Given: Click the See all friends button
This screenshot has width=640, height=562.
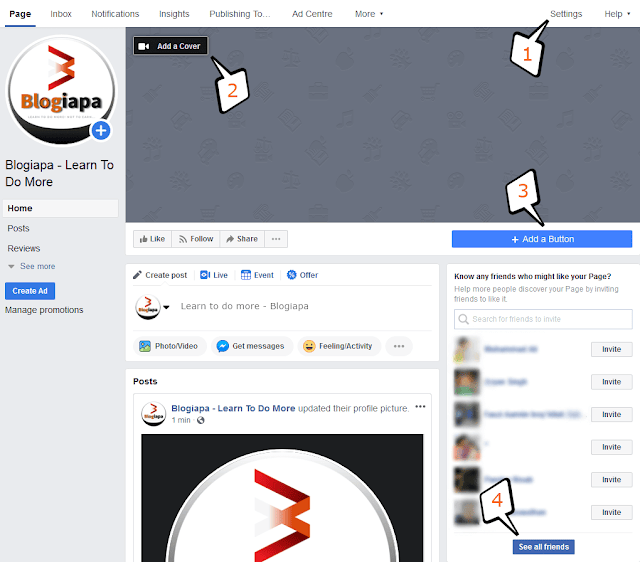Looking at the screenshot, I should pos(544,547).
